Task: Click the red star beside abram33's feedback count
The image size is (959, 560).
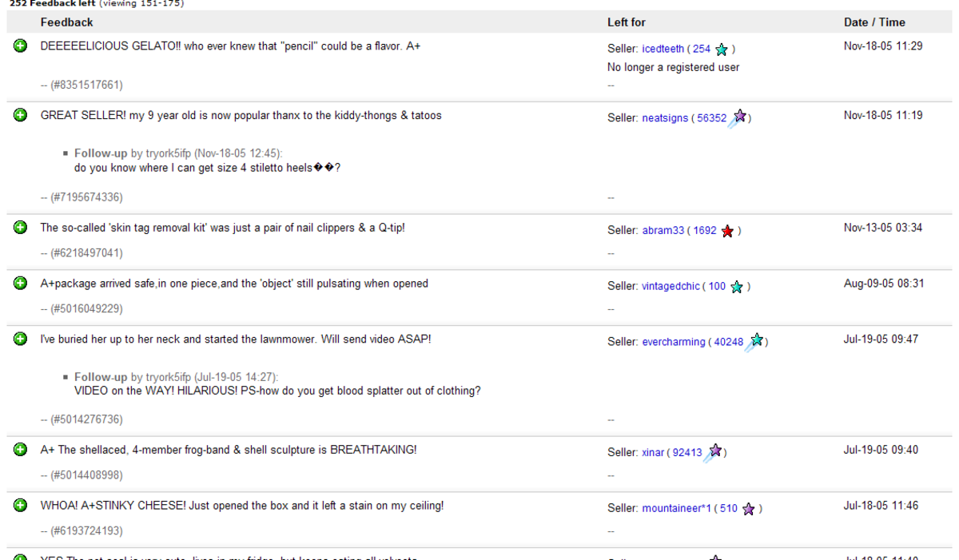Action: point(727,231)
